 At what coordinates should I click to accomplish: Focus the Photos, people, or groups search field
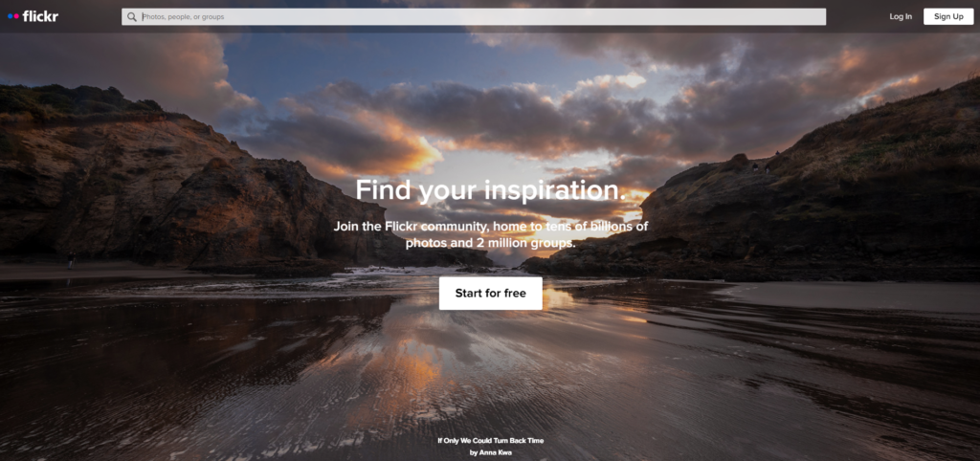(x=474, y=17)
